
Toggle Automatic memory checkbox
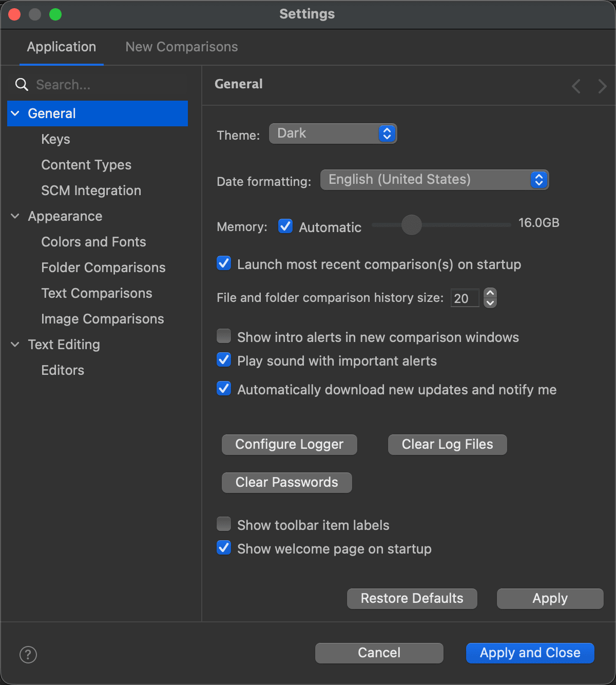pos(285,226)
